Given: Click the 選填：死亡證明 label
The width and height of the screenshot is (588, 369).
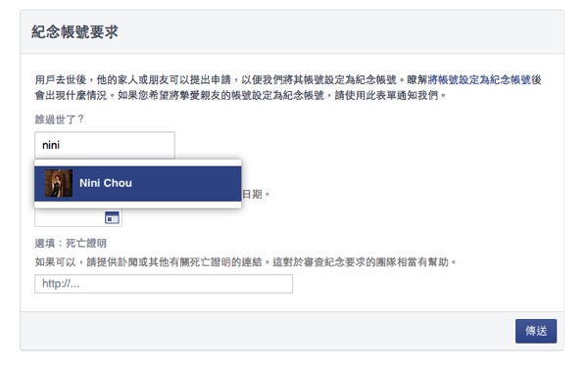Looking at the screenshot, I should [x=71, y=243].
